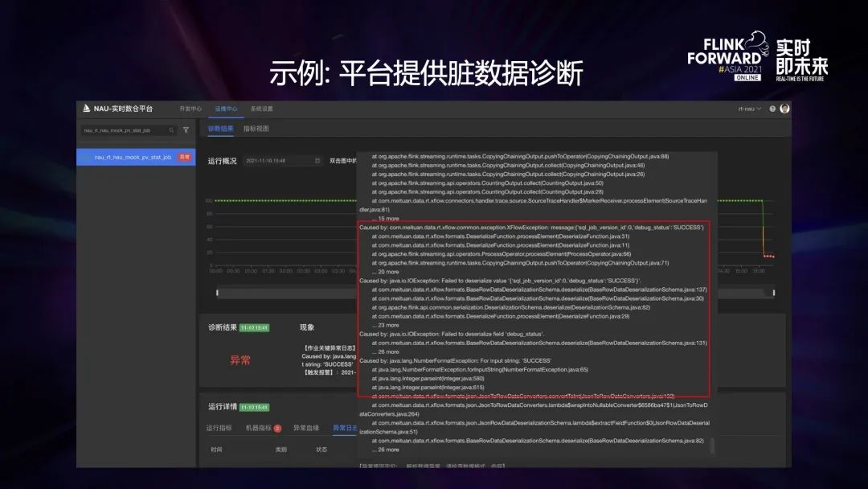
Task: Switch to the 诊断结果 tab
Action: coord(220,129)
